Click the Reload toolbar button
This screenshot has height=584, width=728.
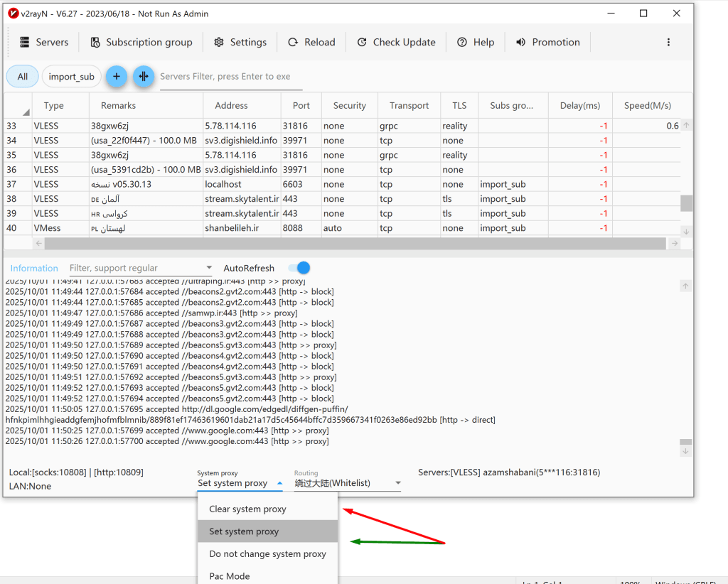coord(311,42)
